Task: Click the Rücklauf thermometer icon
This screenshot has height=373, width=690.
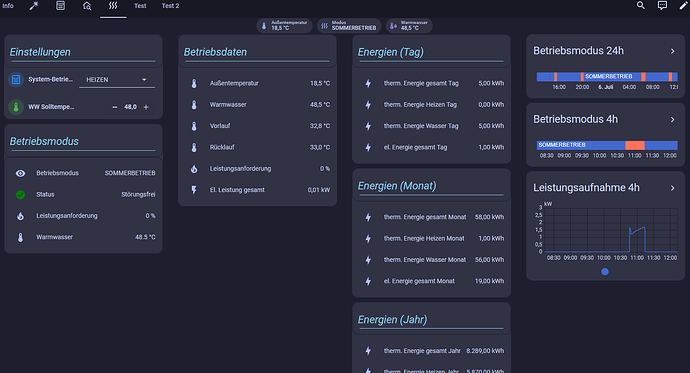Action: pyautogui.click(x=194, y=147)
